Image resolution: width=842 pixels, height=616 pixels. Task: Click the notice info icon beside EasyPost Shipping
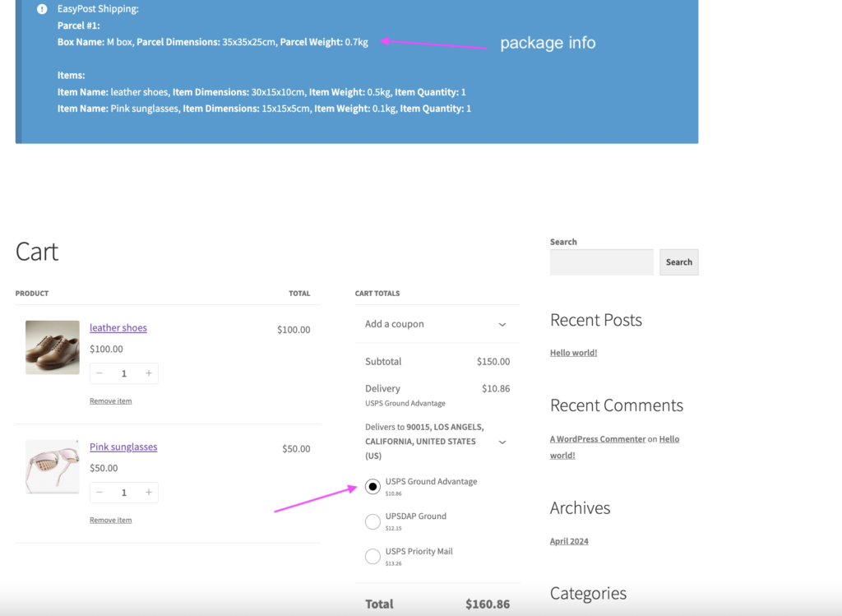pyautogui.click(x=42, y=9)
